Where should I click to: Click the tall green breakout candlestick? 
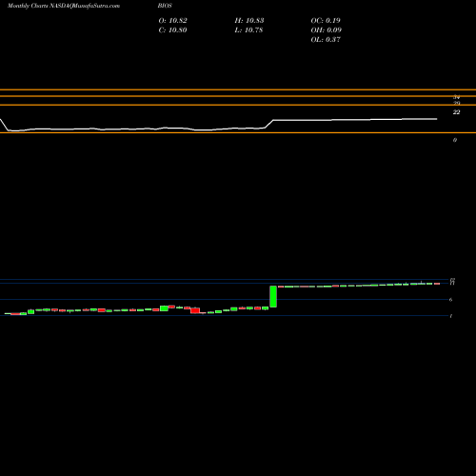pos(273,296)
